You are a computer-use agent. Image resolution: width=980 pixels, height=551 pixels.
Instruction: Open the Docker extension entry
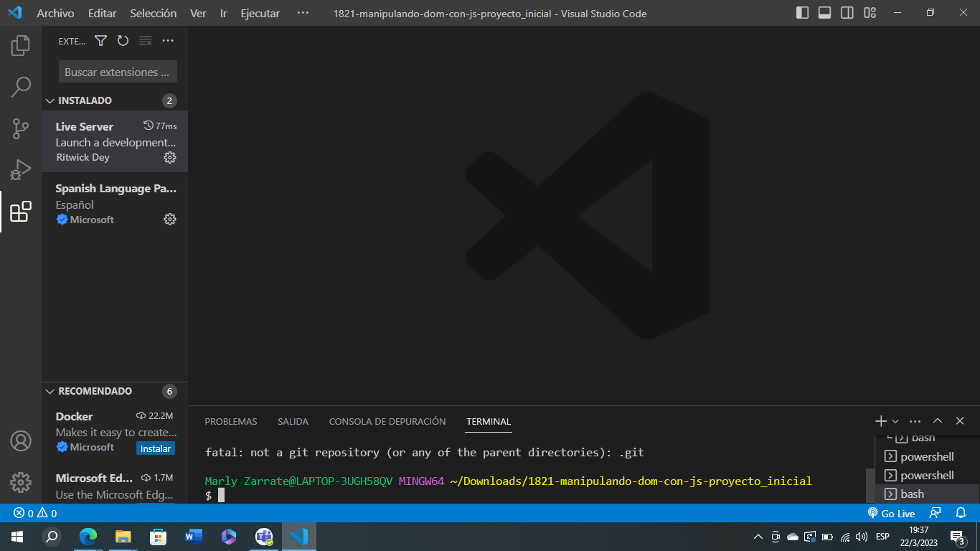[115, 431]
